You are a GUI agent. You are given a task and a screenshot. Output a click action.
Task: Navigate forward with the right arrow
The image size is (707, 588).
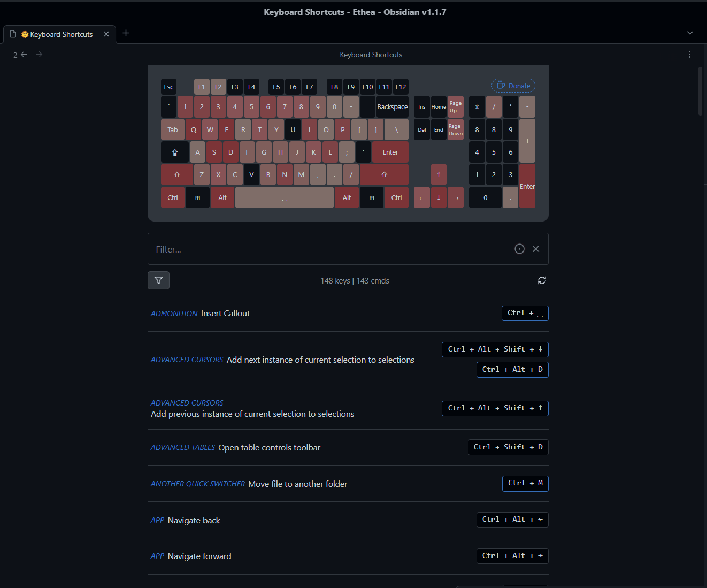coord(39,55)
